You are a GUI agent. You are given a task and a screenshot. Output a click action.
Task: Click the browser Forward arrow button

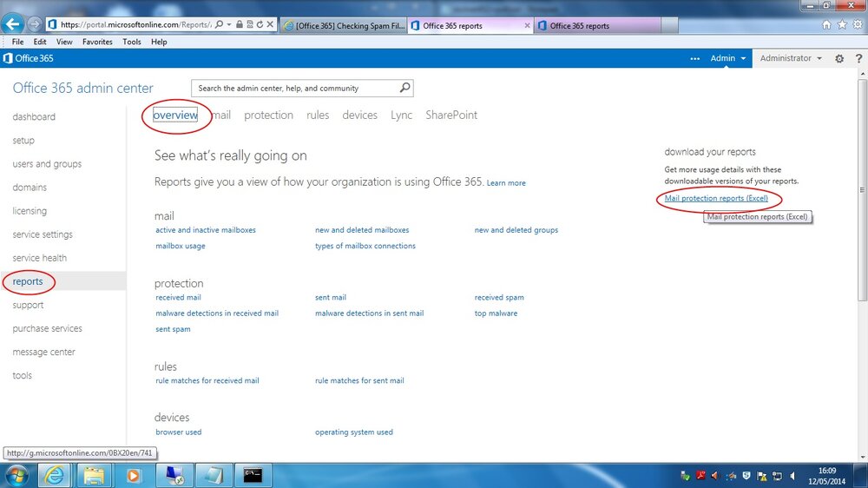point(35,24)
